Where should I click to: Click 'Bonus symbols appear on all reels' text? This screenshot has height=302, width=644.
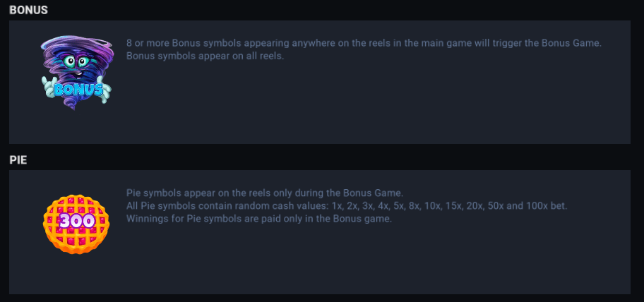click(205, 56)
